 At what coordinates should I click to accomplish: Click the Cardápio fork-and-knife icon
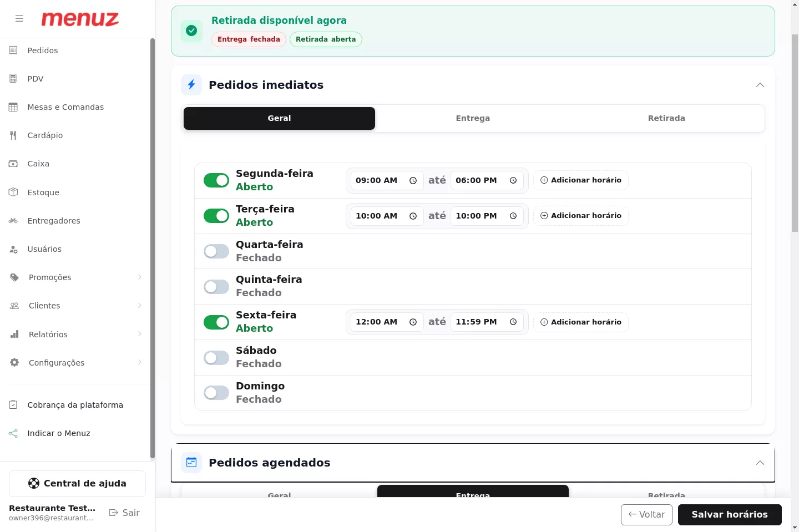[x=13, y=135]
